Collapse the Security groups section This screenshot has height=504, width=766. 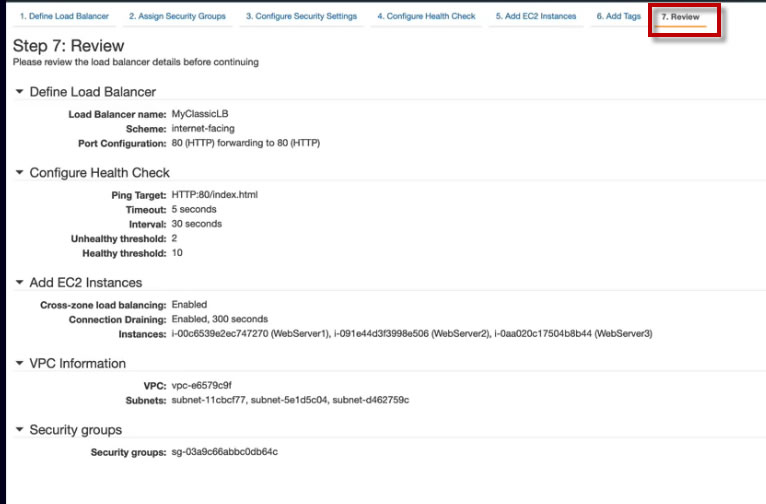pyautogui.click(x=20, y=430)
